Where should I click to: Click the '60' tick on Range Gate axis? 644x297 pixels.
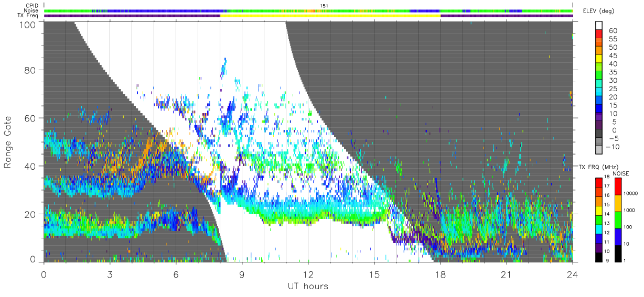pos(30,118)
